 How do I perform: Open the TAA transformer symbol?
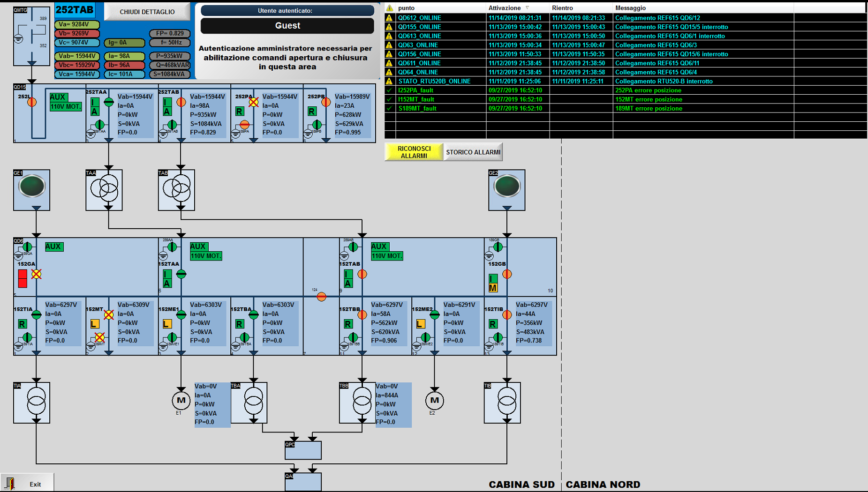point(104,190)
